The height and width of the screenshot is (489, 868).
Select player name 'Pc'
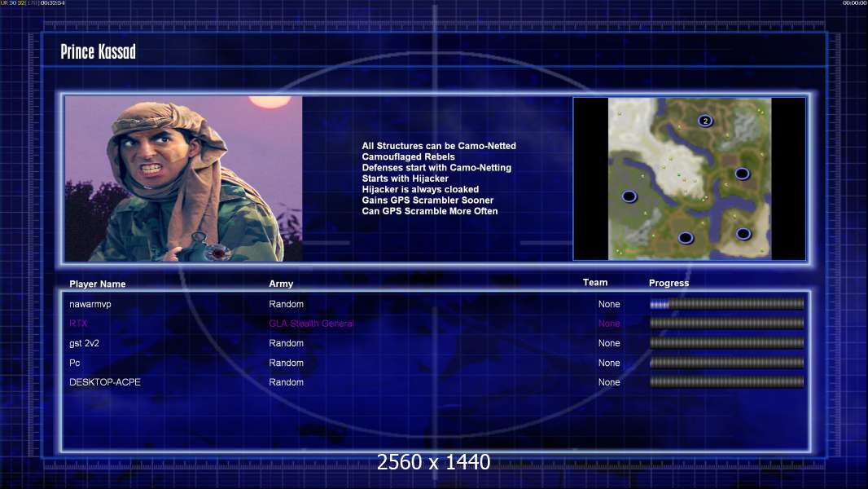click(x=75, y=363)
